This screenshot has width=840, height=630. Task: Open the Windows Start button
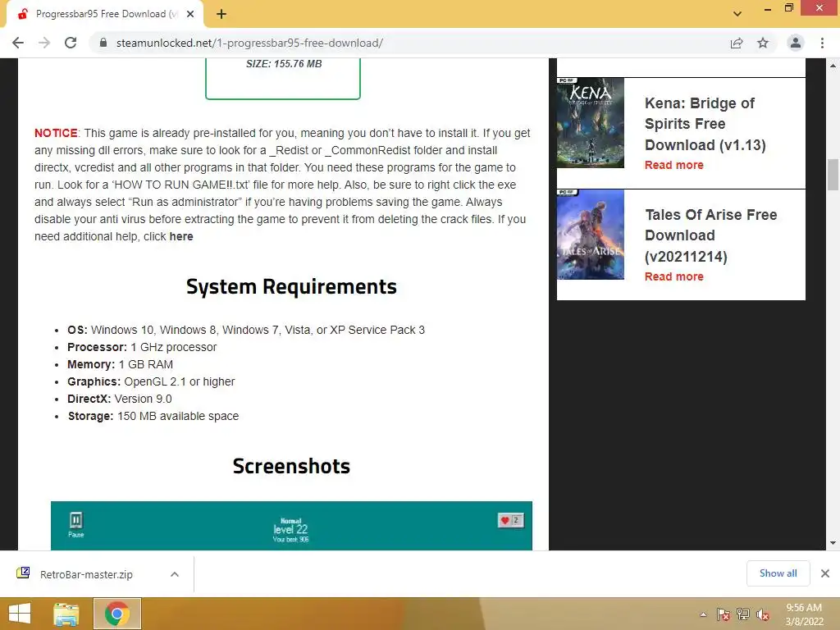[x=20, y=614]
